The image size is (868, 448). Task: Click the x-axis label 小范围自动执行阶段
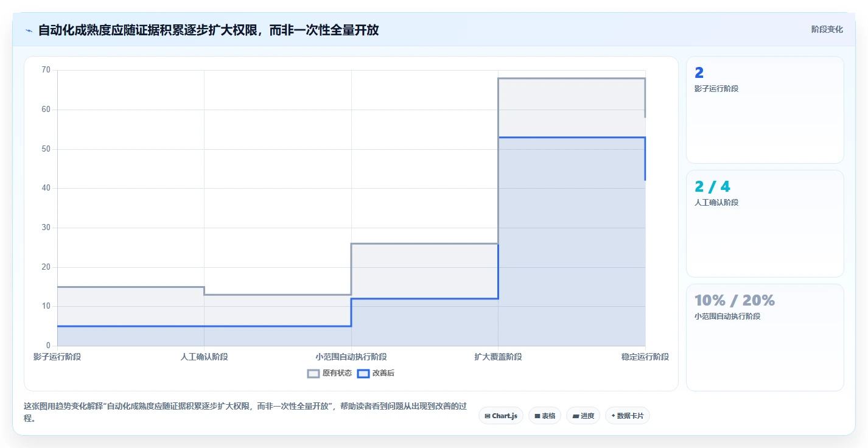(351, 357)
